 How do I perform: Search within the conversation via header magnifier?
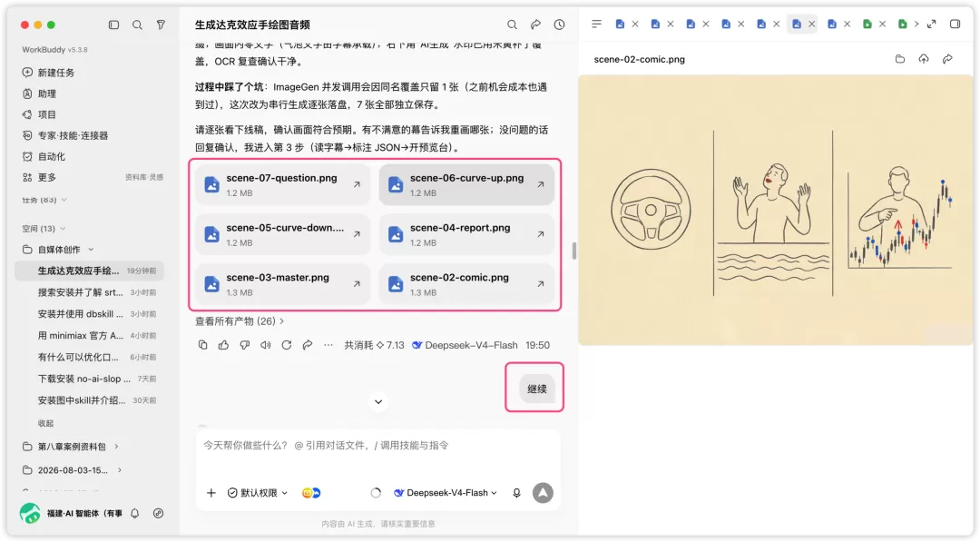512,25
